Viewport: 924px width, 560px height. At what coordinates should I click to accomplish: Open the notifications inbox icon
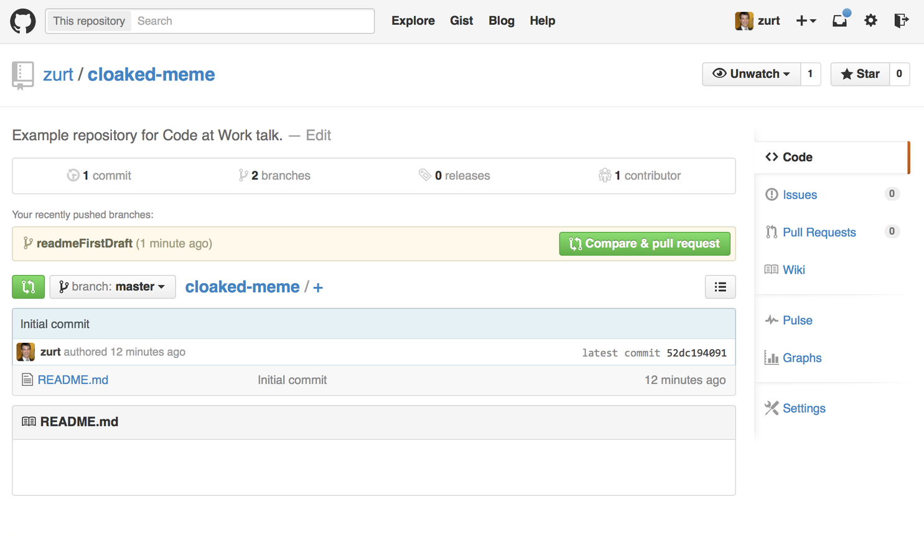click(840, 21)
